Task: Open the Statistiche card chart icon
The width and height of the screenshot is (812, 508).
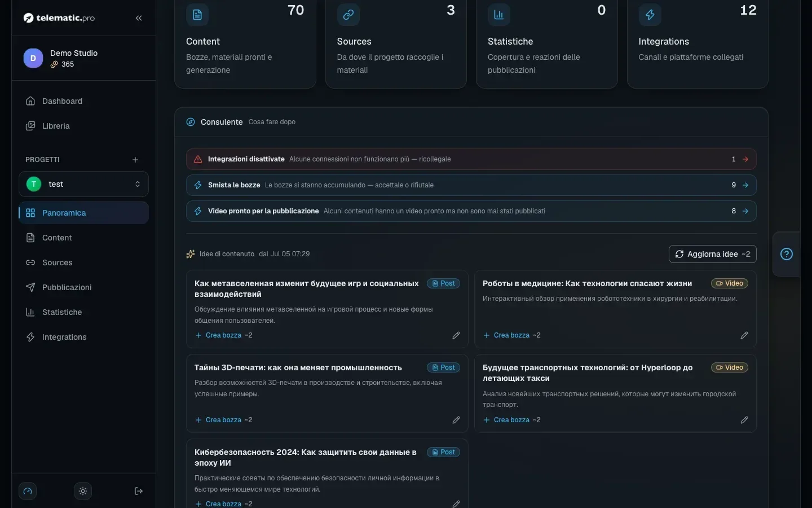Action: 499,15
